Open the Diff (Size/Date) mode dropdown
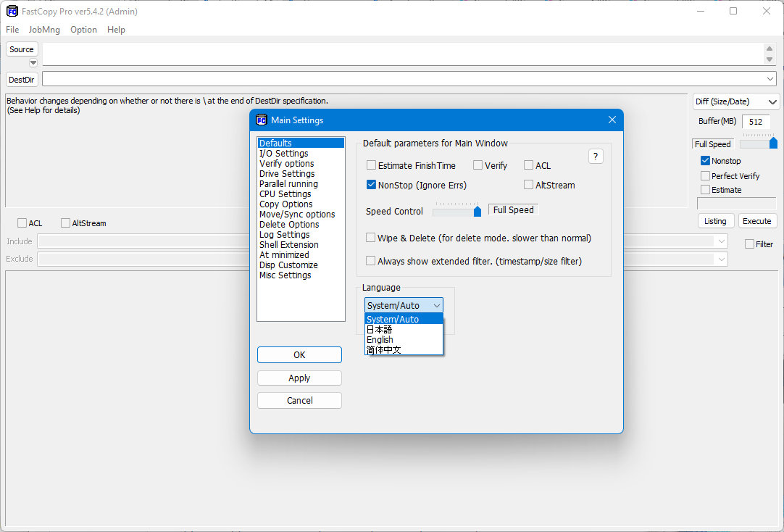The height and width of the screenshot is (532, 784). tap(736, 101)
